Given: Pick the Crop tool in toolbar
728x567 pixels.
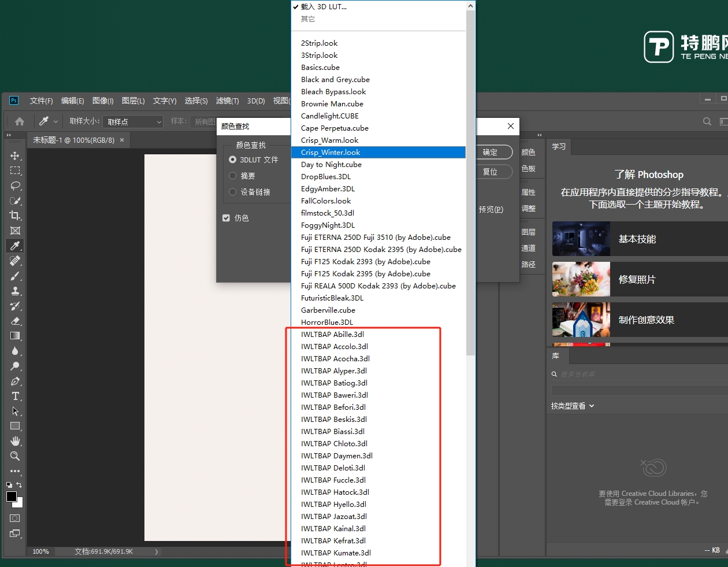Looking at the screenshot, I should pyautogui.click(x=15, y=216).
